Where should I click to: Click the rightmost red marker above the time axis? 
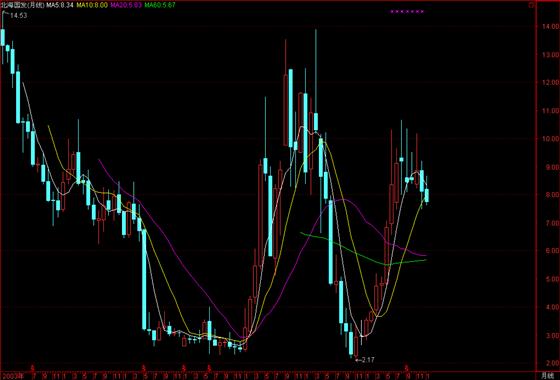(x=406, y=367)
